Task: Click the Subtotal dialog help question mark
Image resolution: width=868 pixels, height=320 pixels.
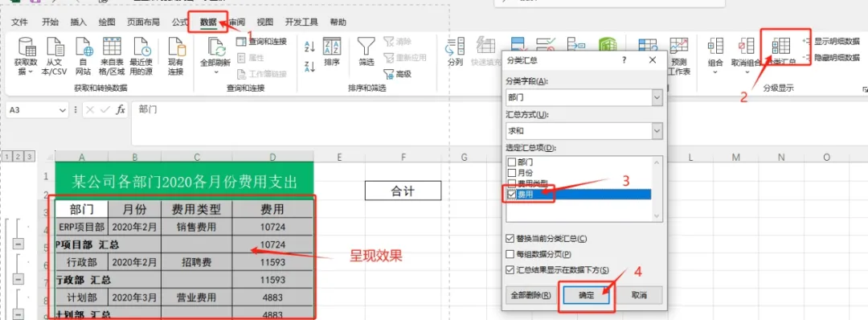Action: pyautogui.click(x=624, y=59)
